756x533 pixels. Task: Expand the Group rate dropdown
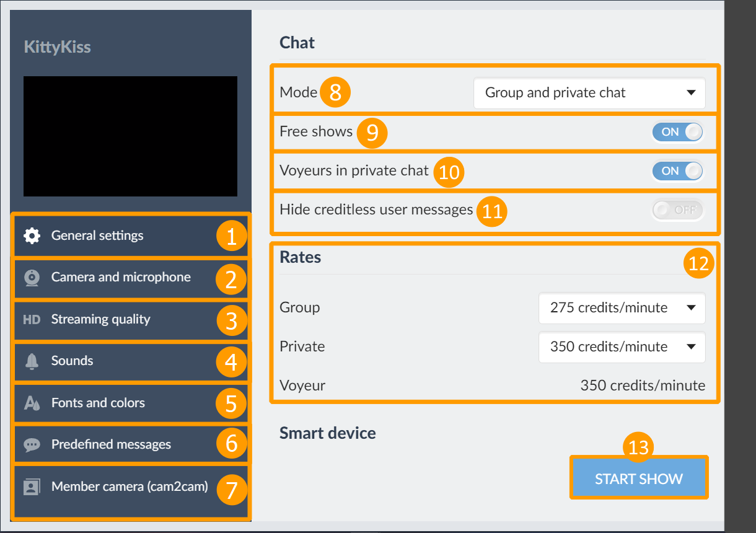click(622, 308)
